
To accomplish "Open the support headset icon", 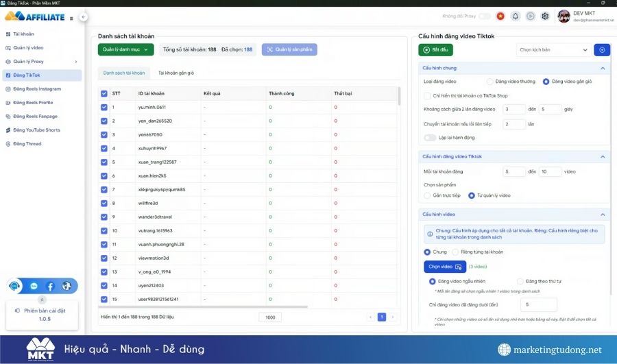I will click(x=14, y=286).
